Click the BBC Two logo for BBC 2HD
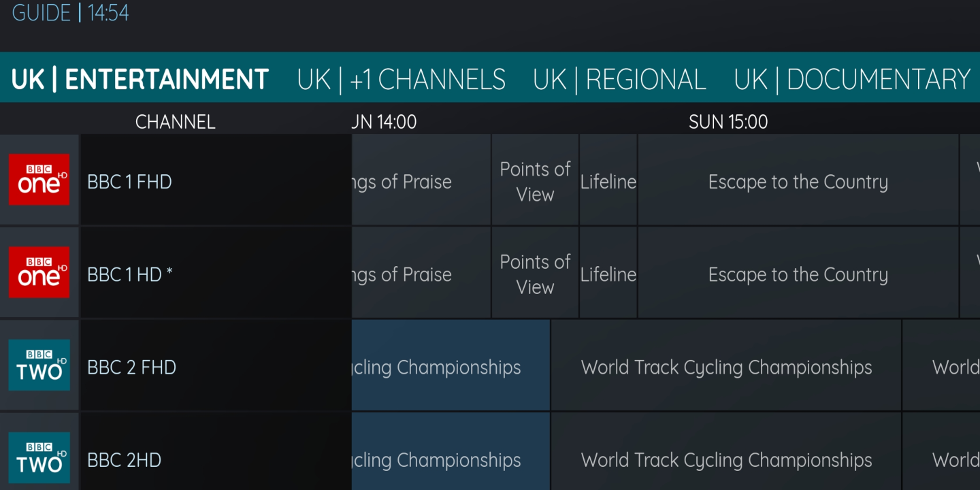Image resolution: width=980 pixels, height=490 pixels. pos(39,457)
